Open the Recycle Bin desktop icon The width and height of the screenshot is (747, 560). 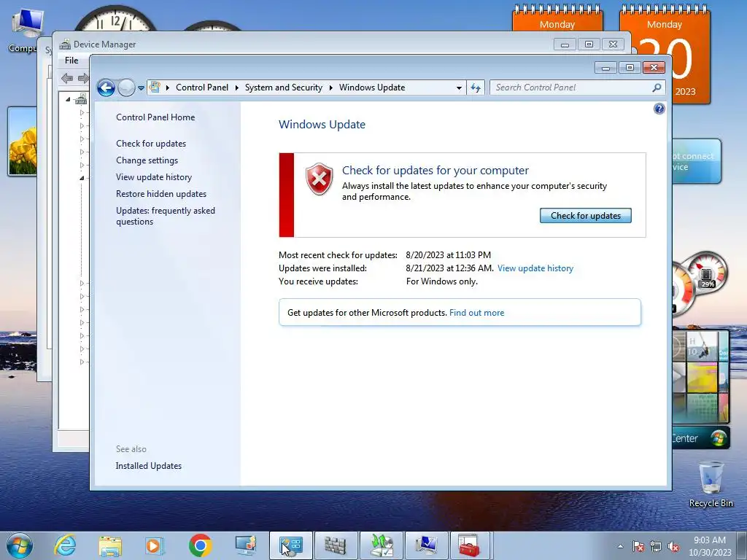pyautogui.click(x=711, y=484)
